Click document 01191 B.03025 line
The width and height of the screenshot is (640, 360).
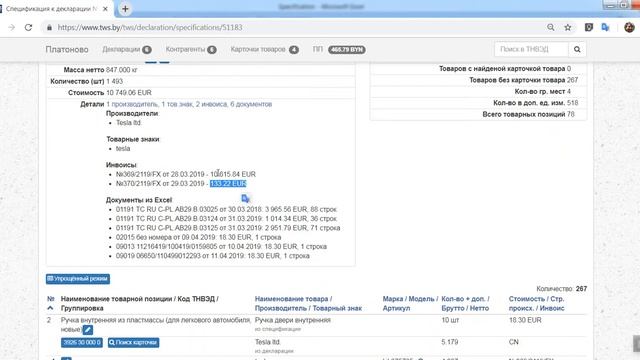click(x=227, y=209)
